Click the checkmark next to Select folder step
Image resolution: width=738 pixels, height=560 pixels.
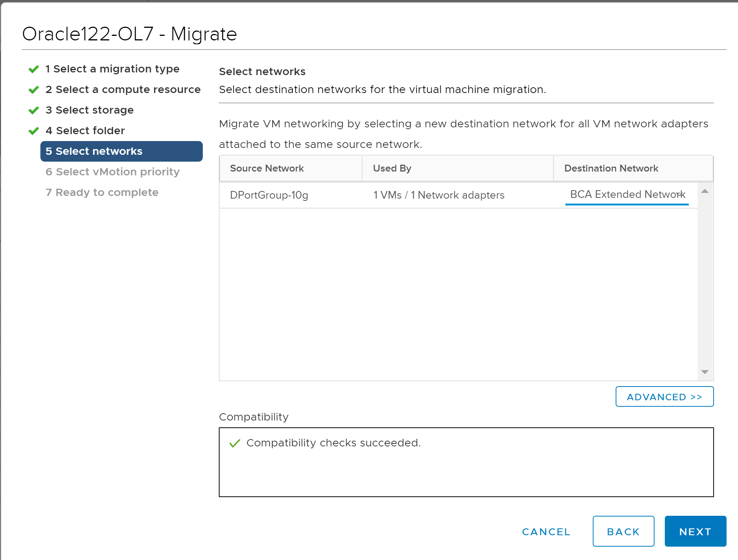(x=34, y=131)
